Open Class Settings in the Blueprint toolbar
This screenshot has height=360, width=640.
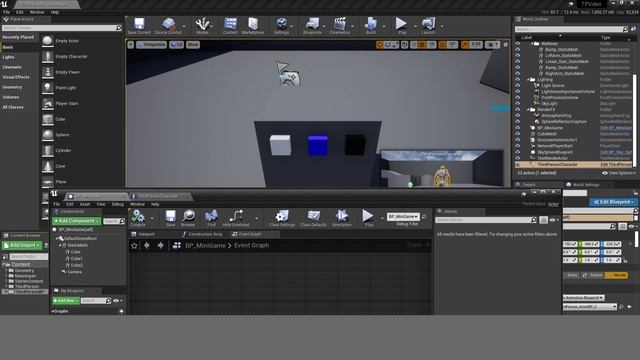coord(282,218)
